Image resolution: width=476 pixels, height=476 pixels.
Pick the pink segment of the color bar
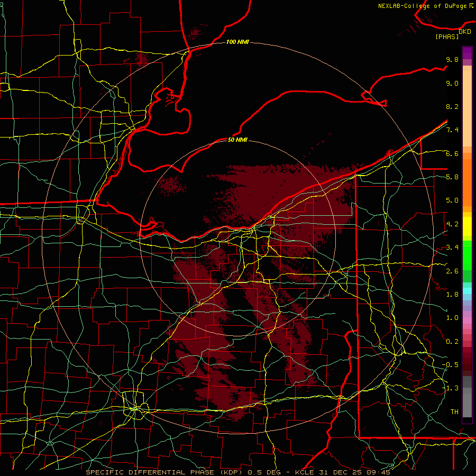tap(467, 320)
